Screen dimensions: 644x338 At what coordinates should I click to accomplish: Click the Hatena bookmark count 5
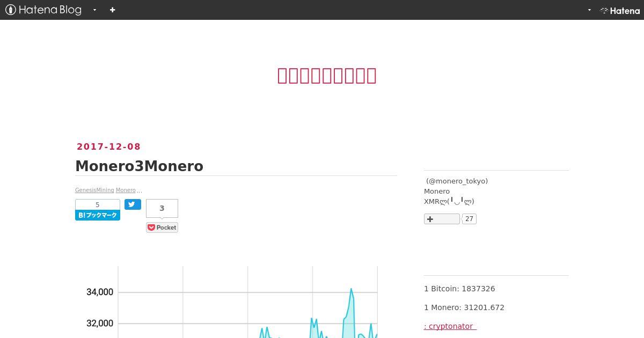pyautogui.click(x=98, y=205)
